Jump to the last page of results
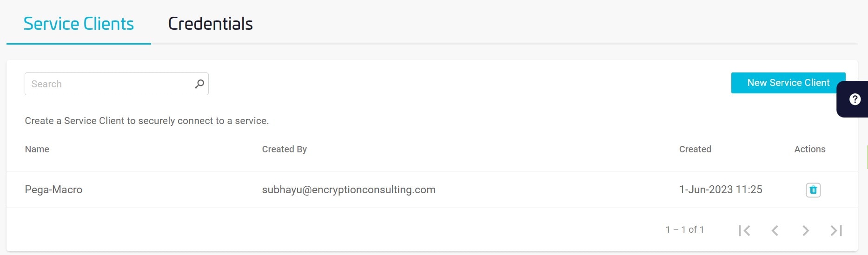Viewport: 868px width, 255px height. (836, 230)
